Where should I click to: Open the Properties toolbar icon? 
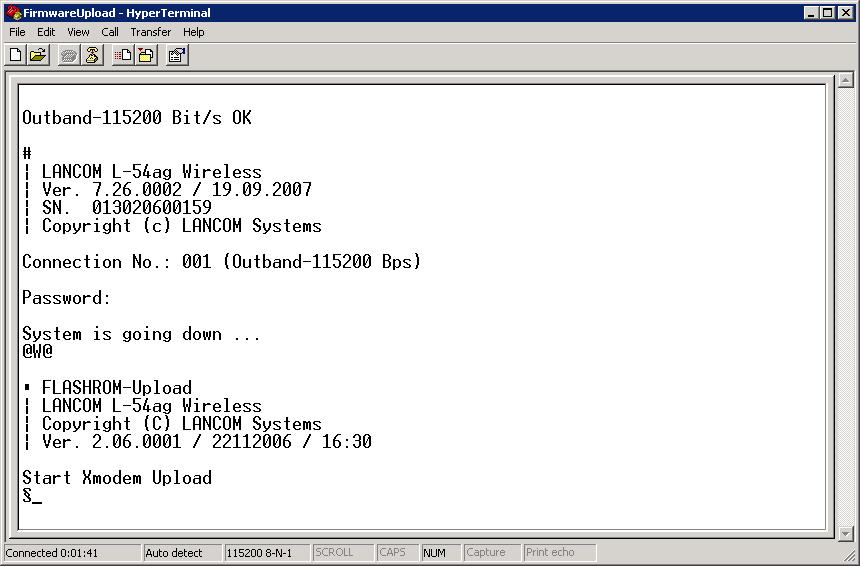(177, 56)
